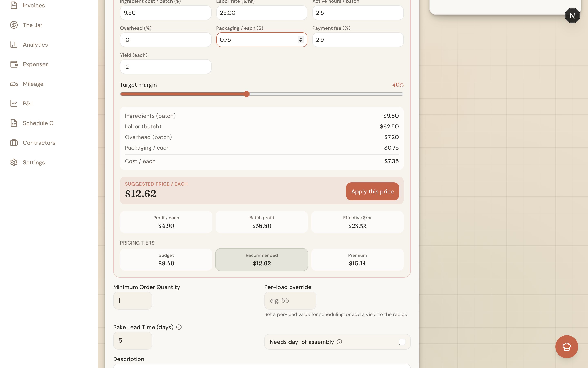Viewport: 588px width, 368px height.
Task: Navigate to Expenses
Action: point(36,64)
